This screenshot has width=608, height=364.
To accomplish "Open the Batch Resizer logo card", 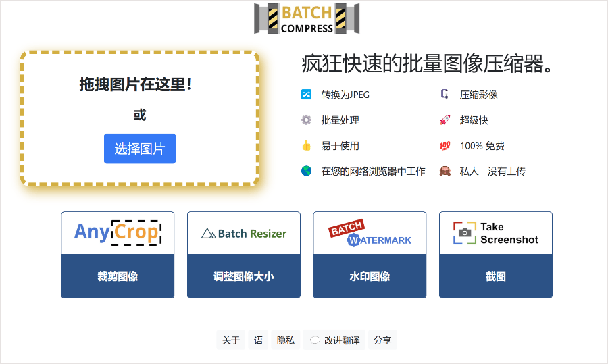I will (243, 233).
